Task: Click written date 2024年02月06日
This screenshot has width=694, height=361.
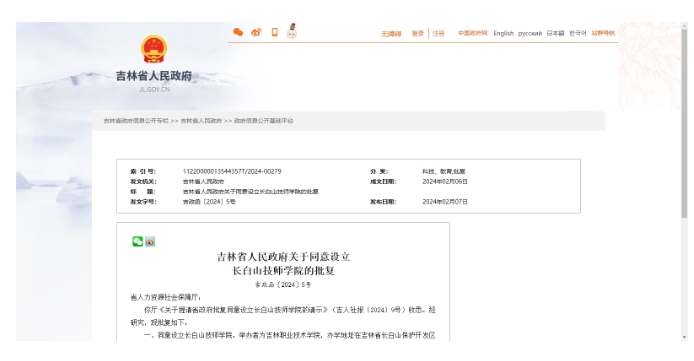Action: (x=445, y=181)
